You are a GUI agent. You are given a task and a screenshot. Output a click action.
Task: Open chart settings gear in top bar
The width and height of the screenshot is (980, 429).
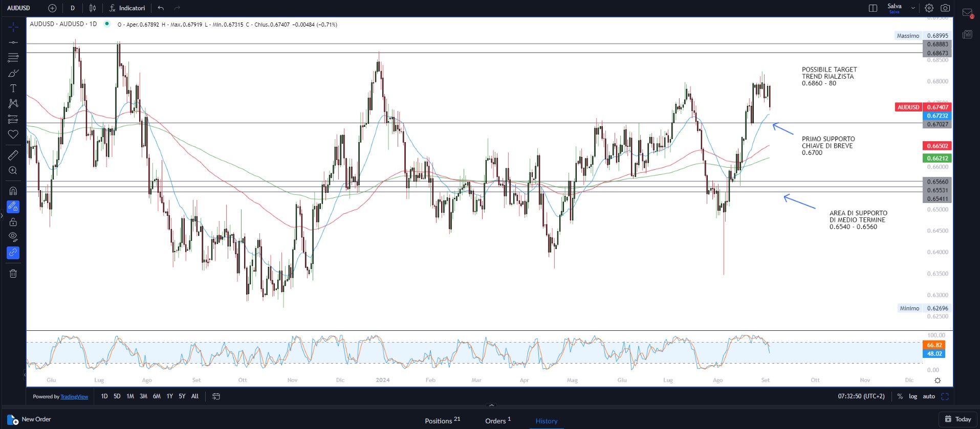[929, 8]
